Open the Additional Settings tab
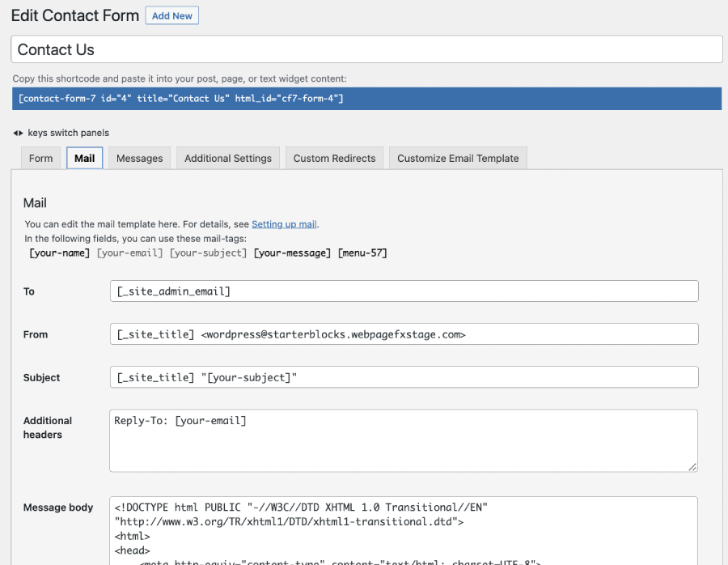Viewport: 728px width, 565px height. pyautogui.click(x=227, y=158)
